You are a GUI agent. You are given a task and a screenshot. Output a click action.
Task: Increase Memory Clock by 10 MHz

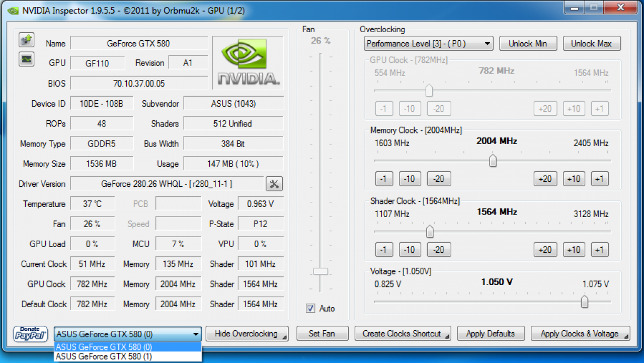[574, 179]
